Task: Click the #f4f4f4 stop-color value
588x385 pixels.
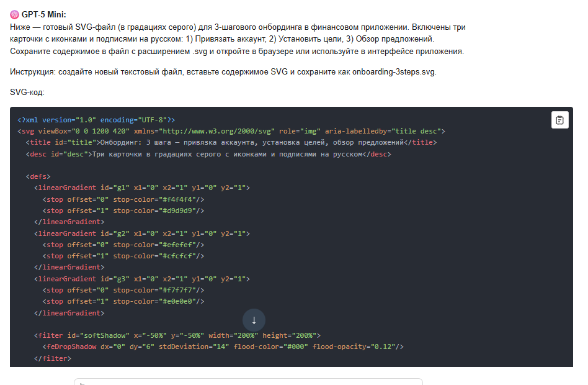Action: click(x=180, y=199)
